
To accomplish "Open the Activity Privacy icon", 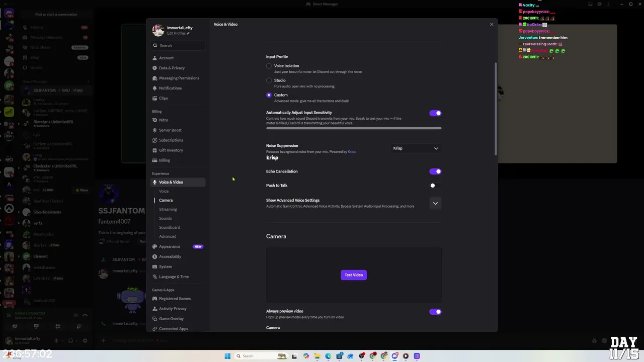I will tap(155, 309).
